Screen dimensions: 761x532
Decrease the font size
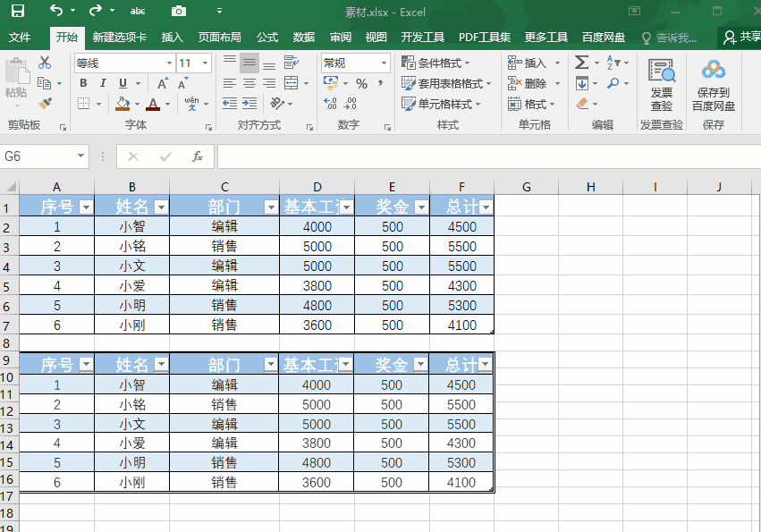click(x=182, y=83)
